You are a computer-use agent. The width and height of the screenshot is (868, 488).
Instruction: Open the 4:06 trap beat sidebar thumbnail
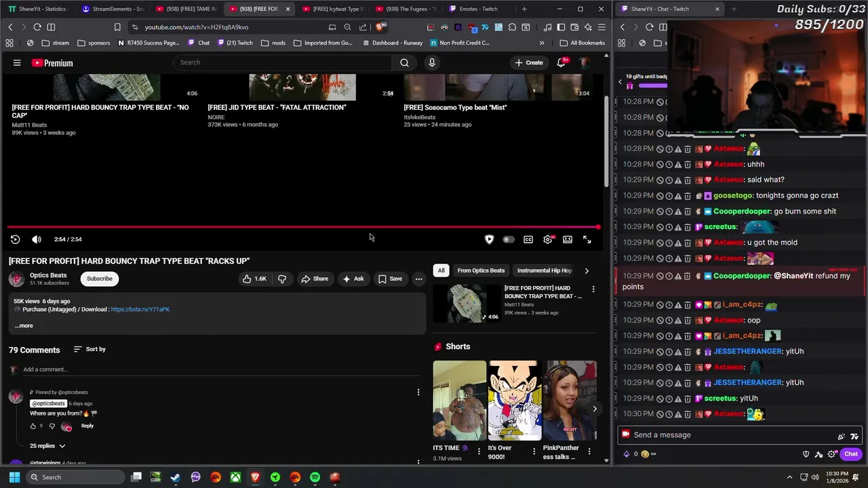click(x=466, y=302)
